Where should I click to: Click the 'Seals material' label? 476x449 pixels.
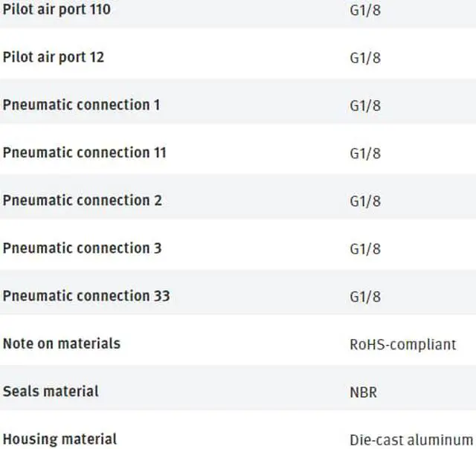[x=51, y=391]
